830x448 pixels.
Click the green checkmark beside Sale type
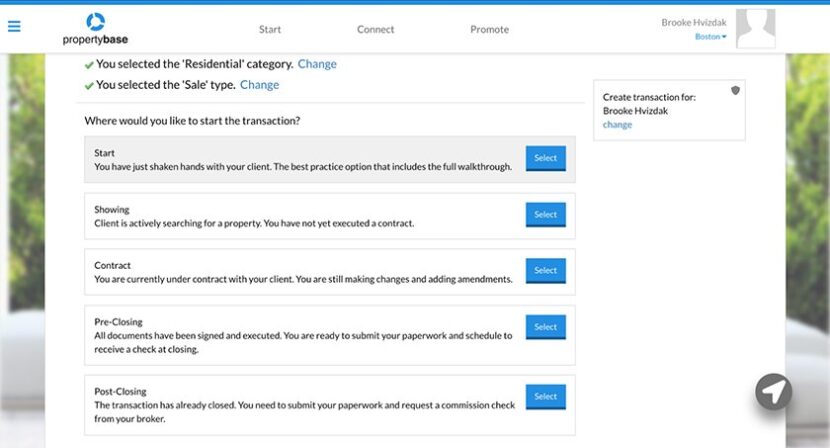(89, 85)
